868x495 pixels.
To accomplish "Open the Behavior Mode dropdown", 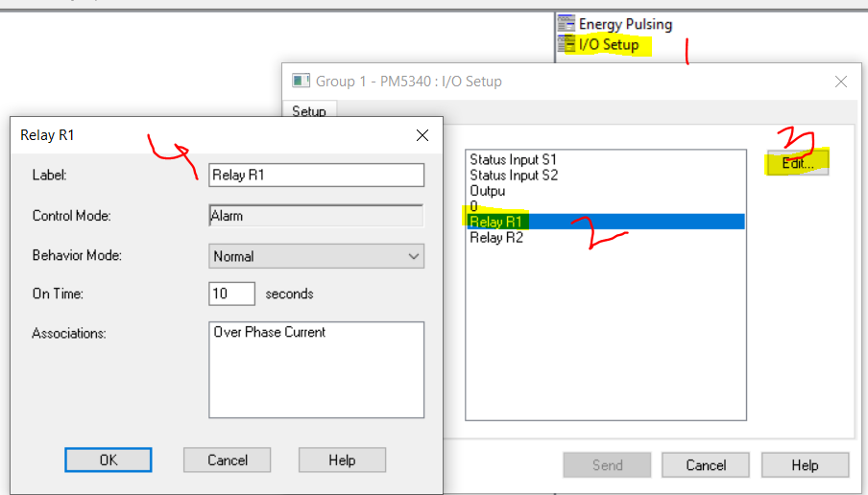I will click(316, 256).
